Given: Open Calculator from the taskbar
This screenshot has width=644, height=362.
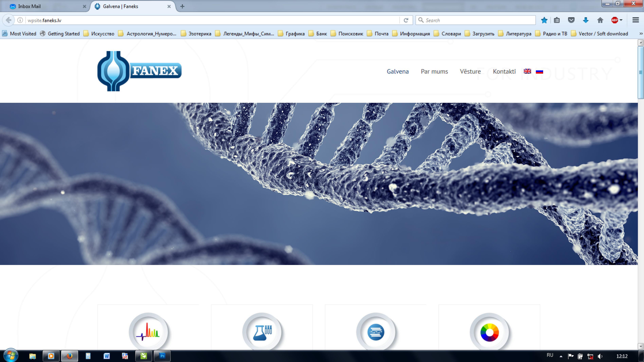Looking at the screenshot, I should click(x=88, y=356).
